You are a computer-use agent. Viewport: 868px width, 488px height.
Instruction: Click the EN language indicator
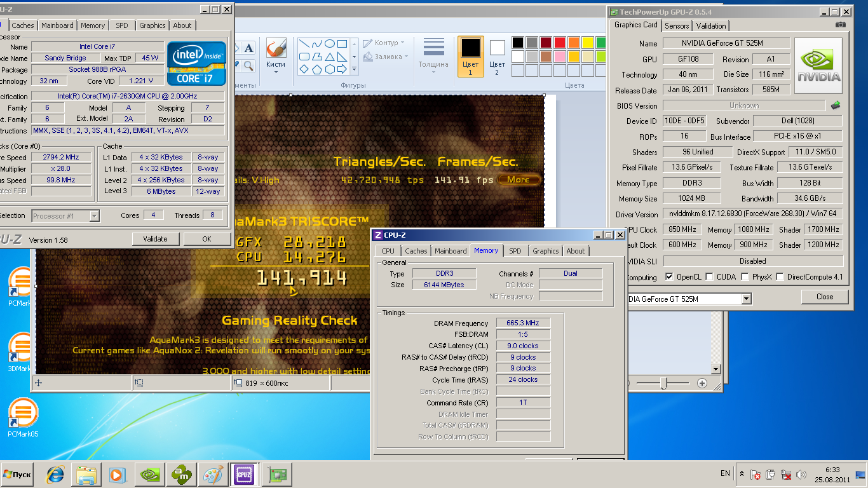(x=725, y=473)
